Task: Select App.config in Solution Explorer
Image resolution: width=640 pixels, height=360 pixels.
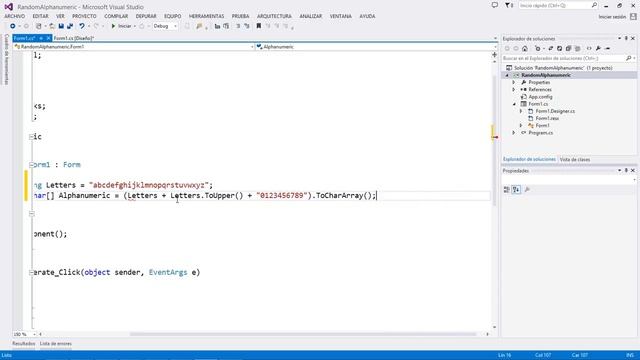Action: (540, 97)
